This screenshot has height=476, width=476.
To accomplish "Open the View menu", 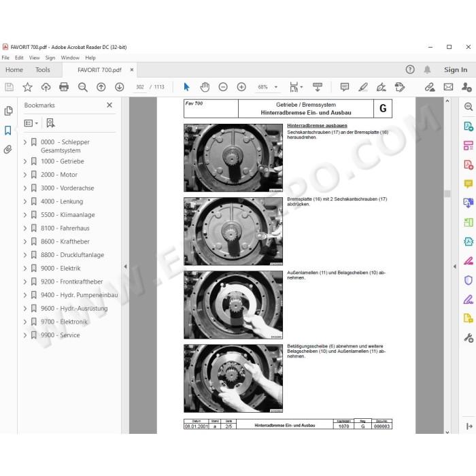I will tap(34, 58).
